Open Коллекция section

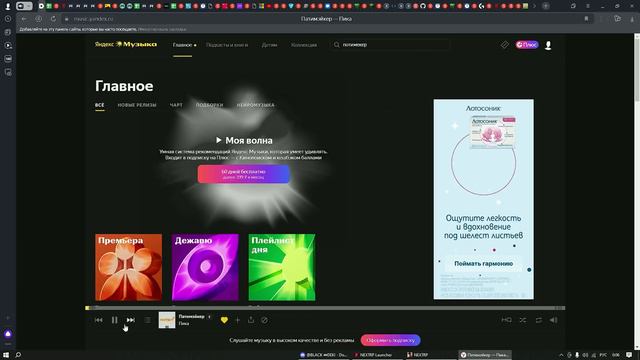pyautogui.click(x=304, y=45)
